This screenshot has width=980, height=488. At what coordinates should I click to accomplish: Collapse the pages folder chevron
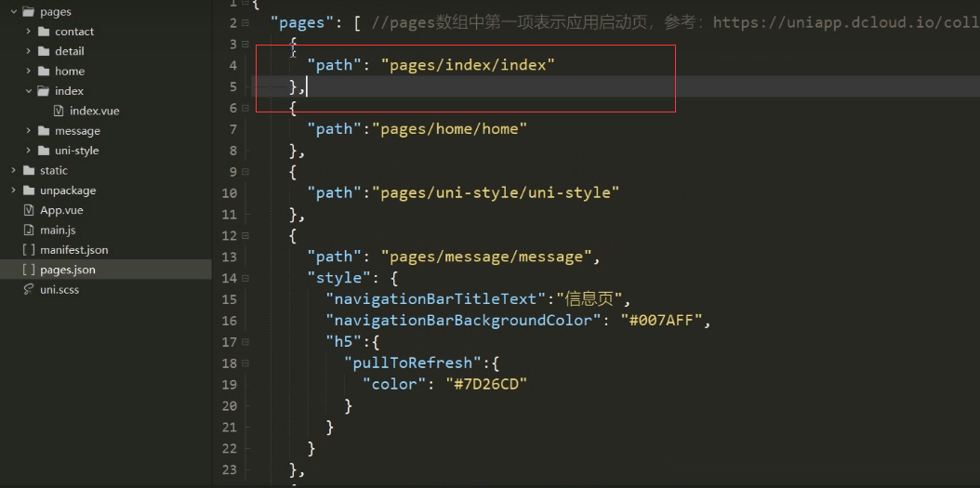click(x=14, y=11)
